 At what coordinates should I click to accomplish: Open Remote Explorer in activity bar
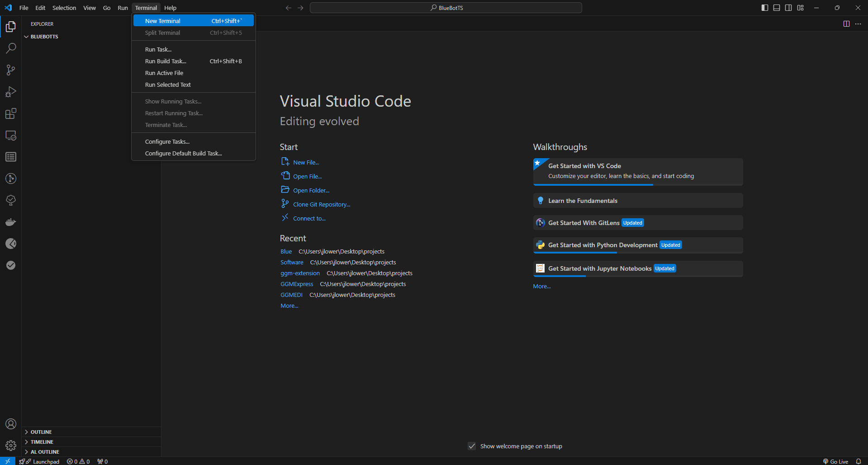coord(11,135)
